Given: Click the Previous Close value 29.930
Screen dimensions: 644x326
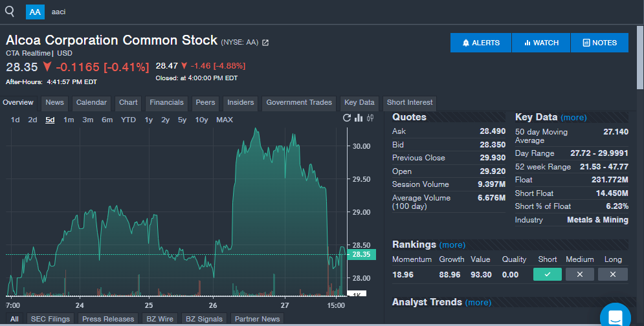Looking at the screenshot, I should tap(493, 158).
